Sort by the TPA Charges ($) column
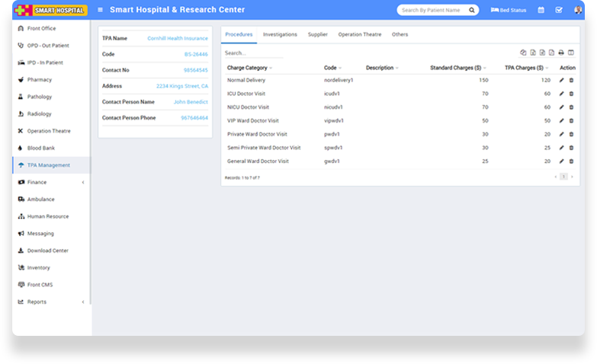The image size is (597, 364). coord(525,68)
